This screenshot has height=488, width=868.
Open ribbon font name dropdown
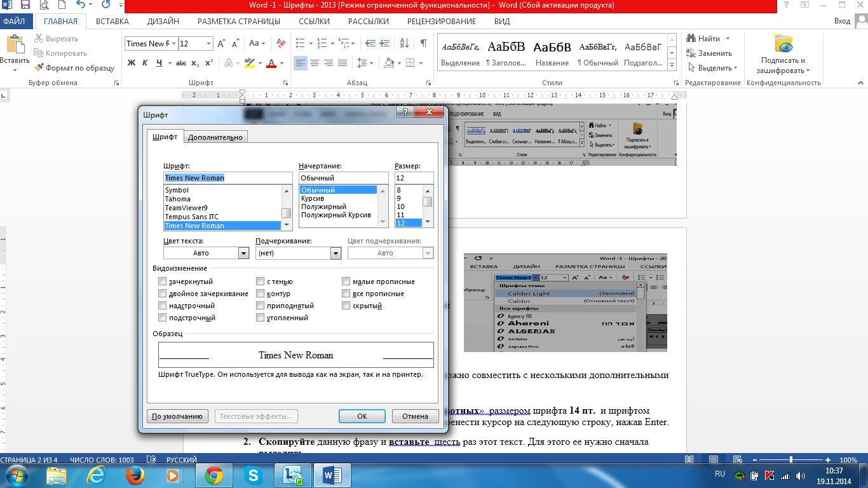pyautogui.click(x=173, y=43)
